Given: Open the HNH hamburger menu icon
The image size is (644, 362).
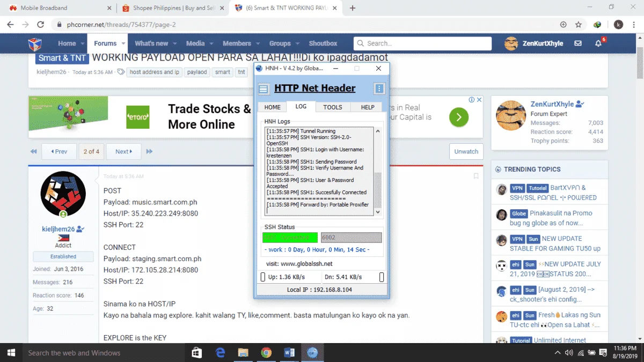Looking at the screenshot, I should 264,89.
